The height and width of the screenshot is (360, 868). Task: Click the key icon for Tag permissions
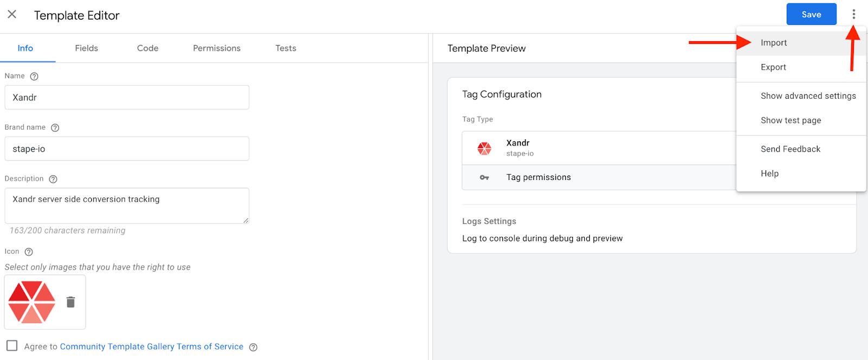coord(484,177)
